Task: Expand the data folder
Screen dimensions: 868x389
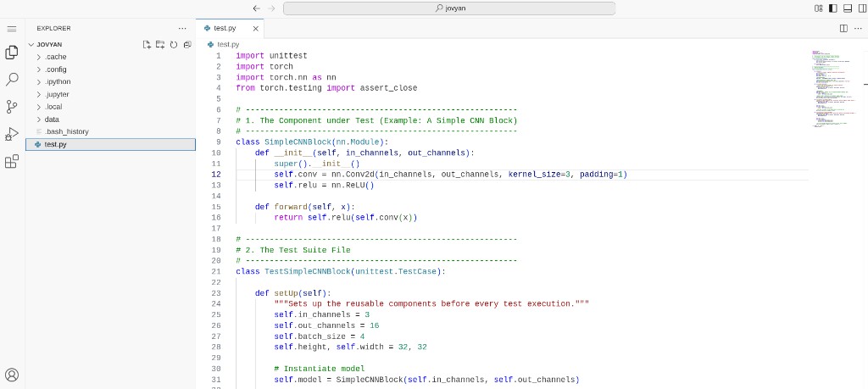Action: [111, 119]
